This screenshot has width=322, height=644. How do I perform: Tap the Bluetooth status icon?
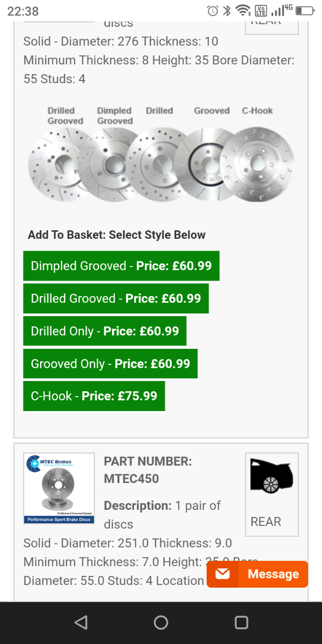click(x=226, y=11)
